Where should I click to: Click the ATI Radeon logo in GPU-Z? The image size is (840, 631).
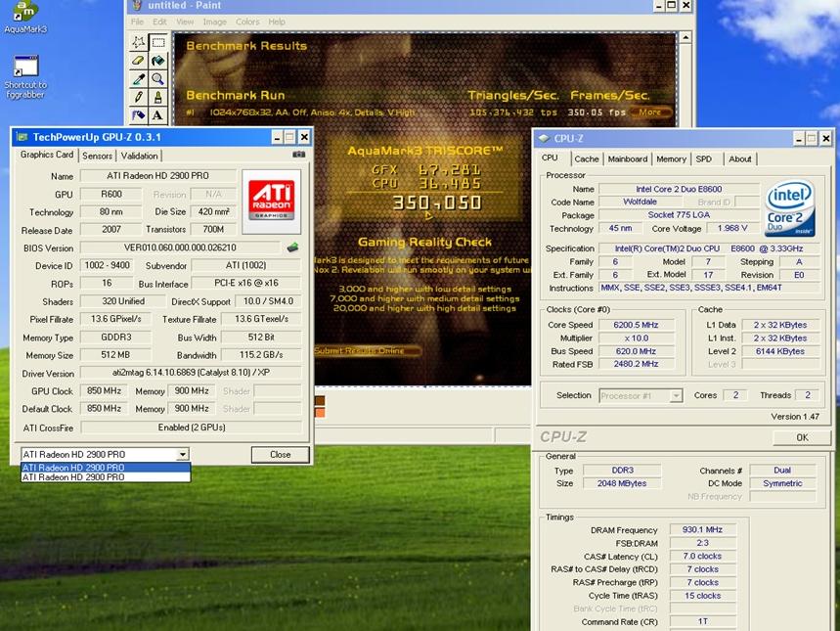point(272,202)
